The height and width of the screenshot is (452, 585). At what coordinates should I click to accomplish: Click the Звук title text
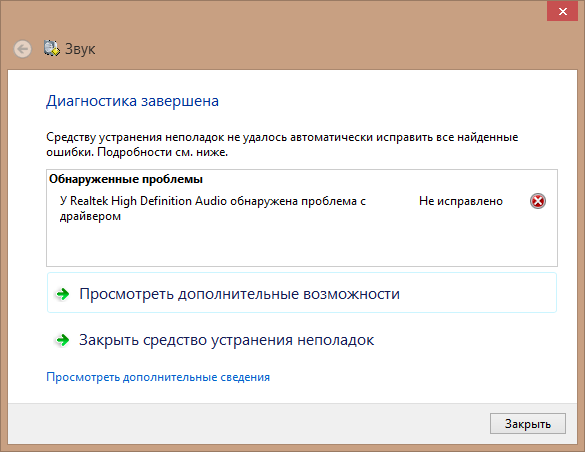tap(80, 49)
